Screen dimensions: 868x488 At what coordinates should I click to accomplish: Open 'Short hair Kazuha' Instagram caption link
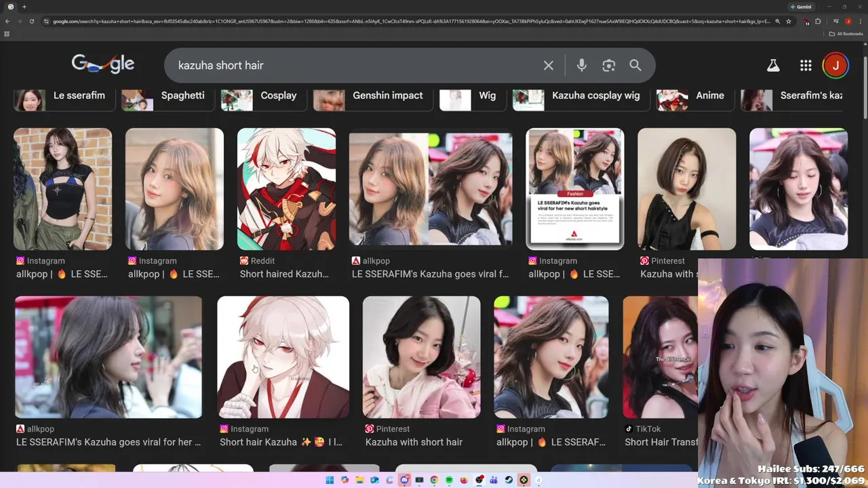coord(281,442)
